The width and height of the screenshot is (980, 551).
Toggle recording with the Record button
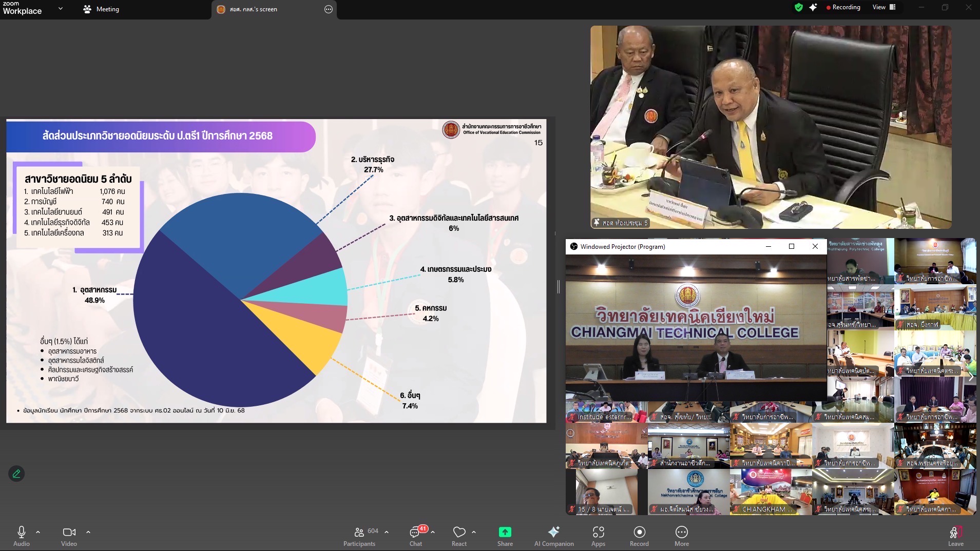coord(639,536)
